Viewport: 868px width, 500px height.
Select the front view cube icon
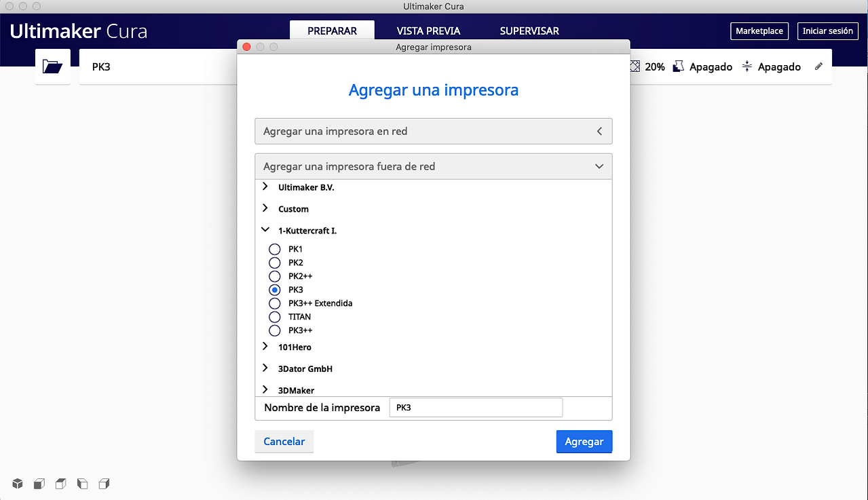pyautogui.click(x=39, y=484)
